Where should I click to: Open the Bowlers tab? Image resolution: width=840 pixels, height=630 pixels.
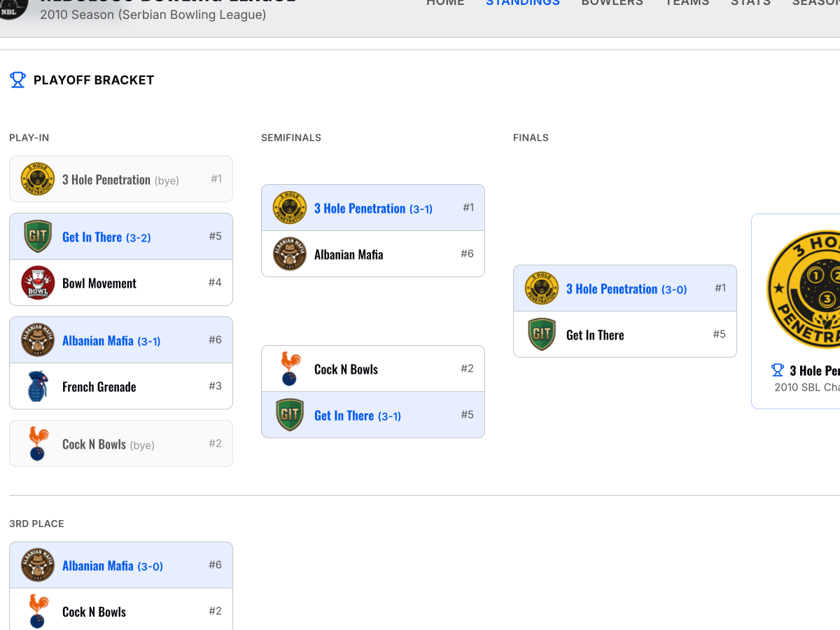click(x=612, y=3)
